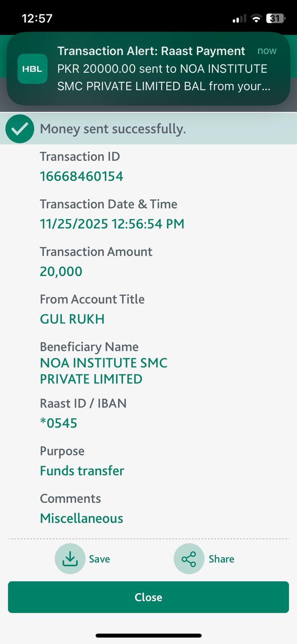Tap the 20,000 transaction amount

pos(61,271)
